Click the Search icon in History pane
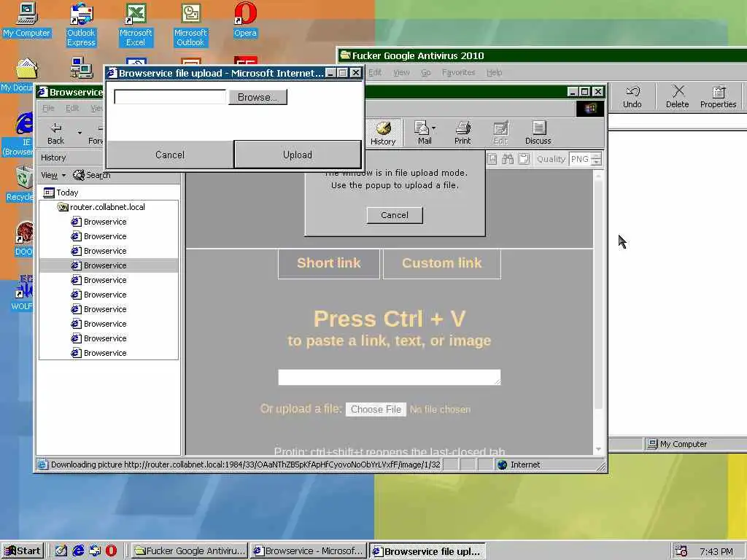 [x=92, y=175]
